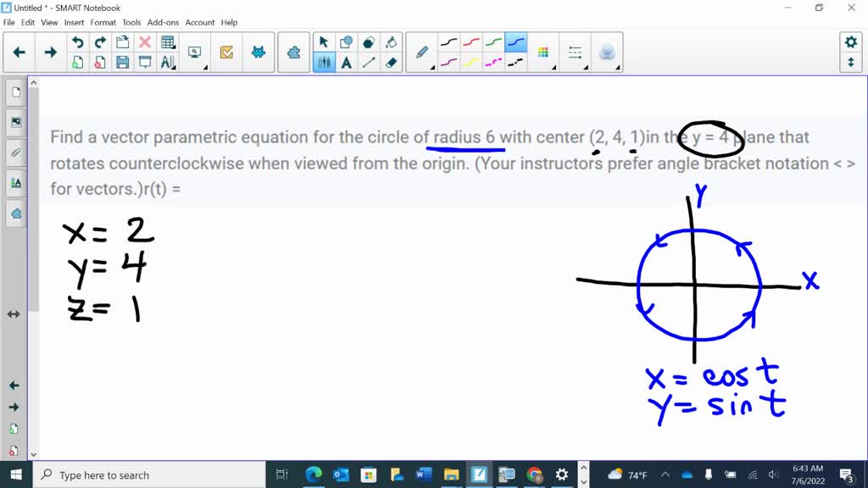Open the Tools menu
This screenshot has height=488, width=868.
130,22
